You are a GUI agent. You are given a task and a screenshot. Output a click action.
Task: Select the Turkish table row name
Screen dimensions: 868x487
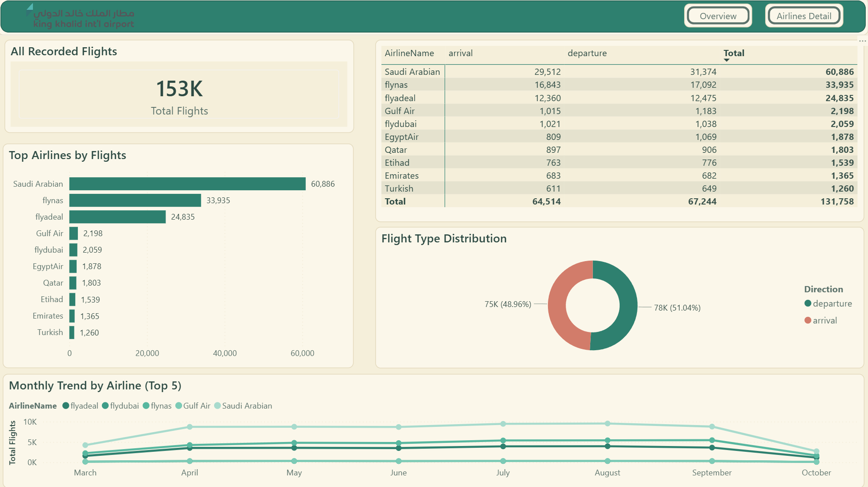tap(398, 188)
